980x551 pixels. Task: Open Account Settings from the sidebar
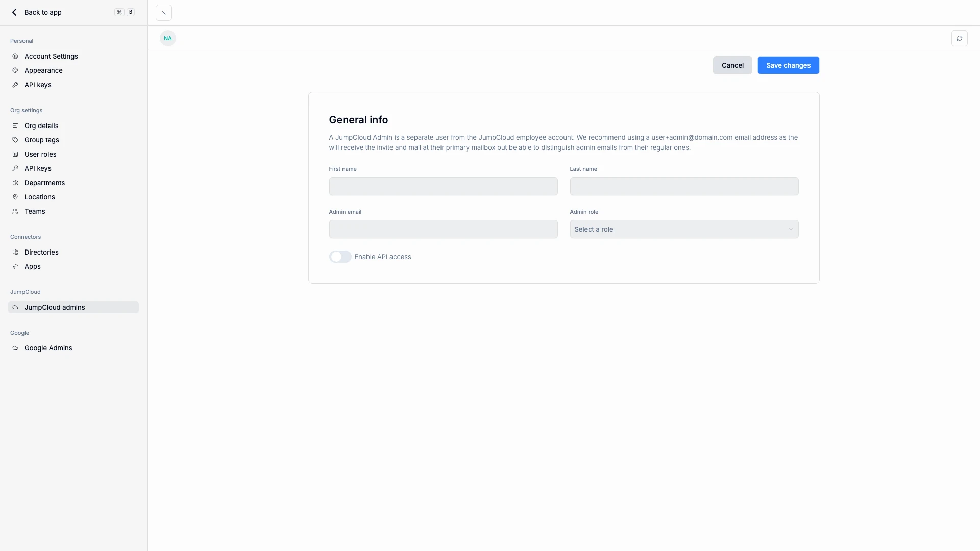point(51,56)
